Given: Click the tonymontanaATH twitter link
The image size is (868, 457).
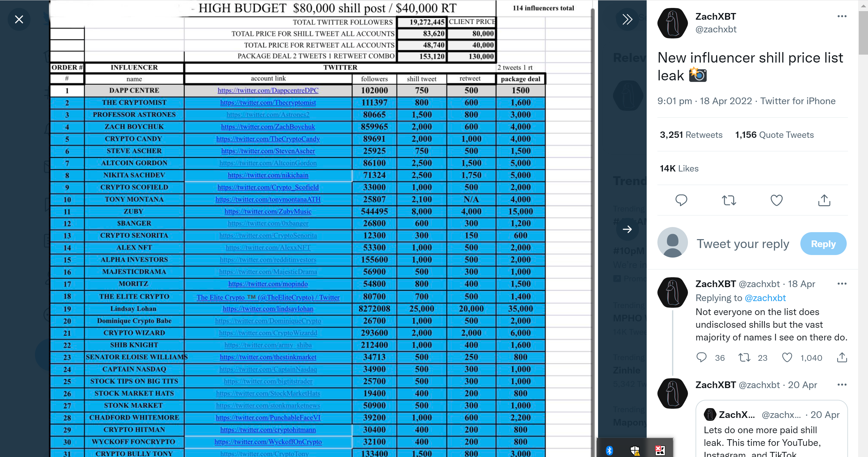Looking at the screenshot, I should tap(268, 199).
